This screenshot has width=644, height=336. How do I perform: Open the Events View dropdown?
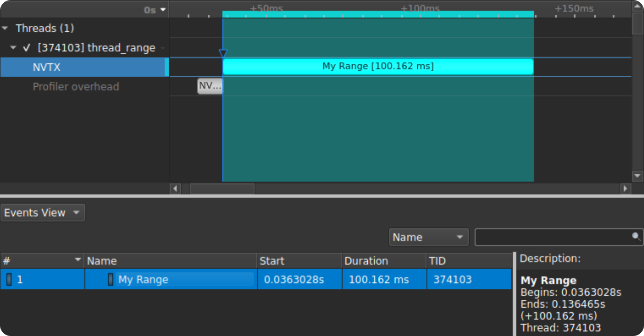pyautogui.click(x=42, y=213)
